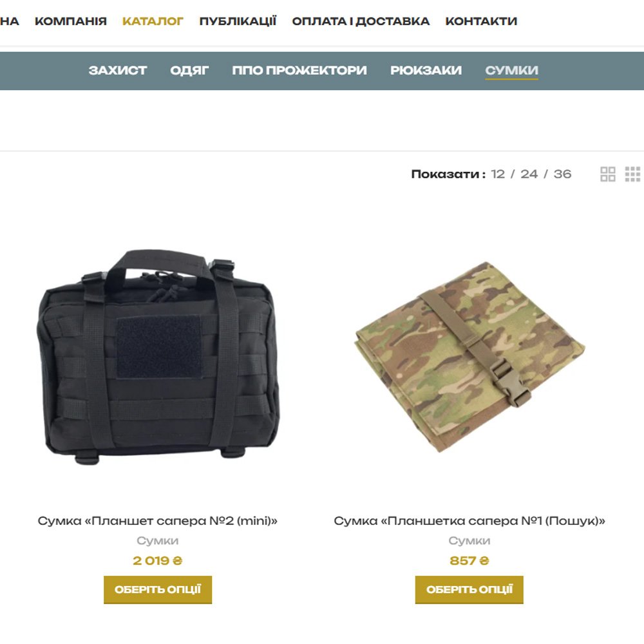The height and width of the screenshot is (644, 644).
Task: Select the Сумки category tab
Action: point(511,70)
